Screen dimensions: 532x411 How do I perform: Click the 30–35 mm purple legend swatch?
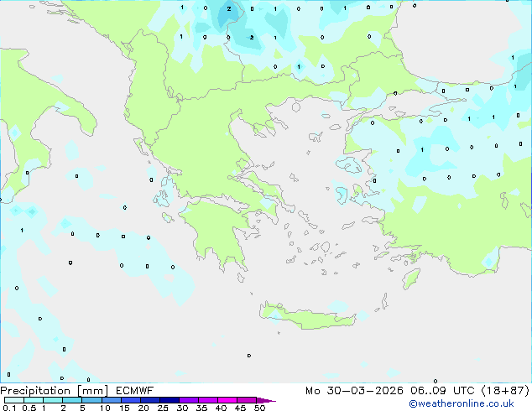click(189, 400)
